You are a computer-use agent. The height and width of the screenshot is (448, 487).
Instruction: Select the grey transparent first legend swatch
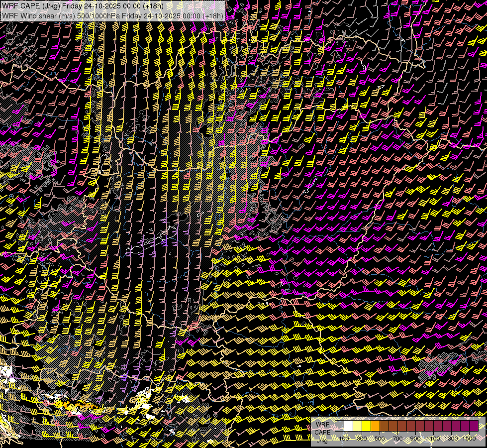tap(339, 426)
